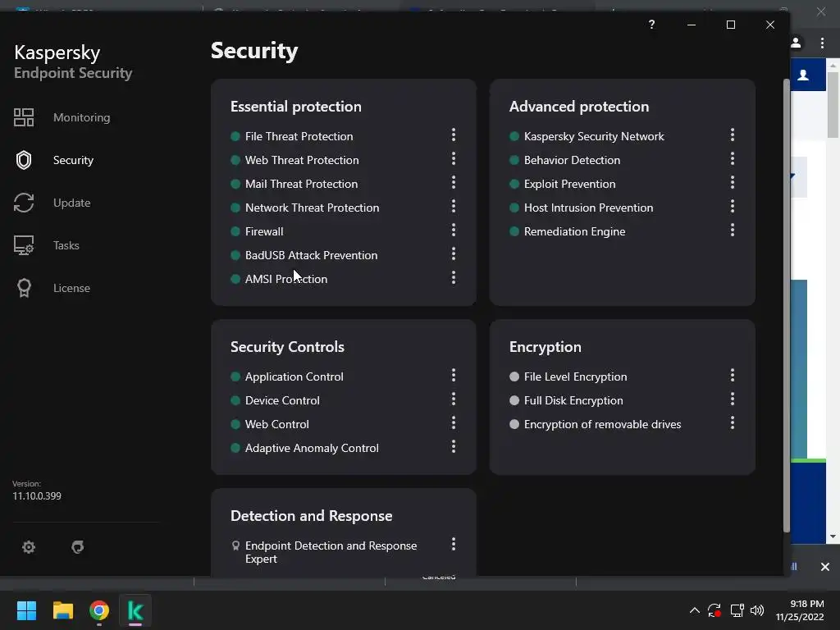Open options menu for BadUSB Attack Prevention

point(454,253)
